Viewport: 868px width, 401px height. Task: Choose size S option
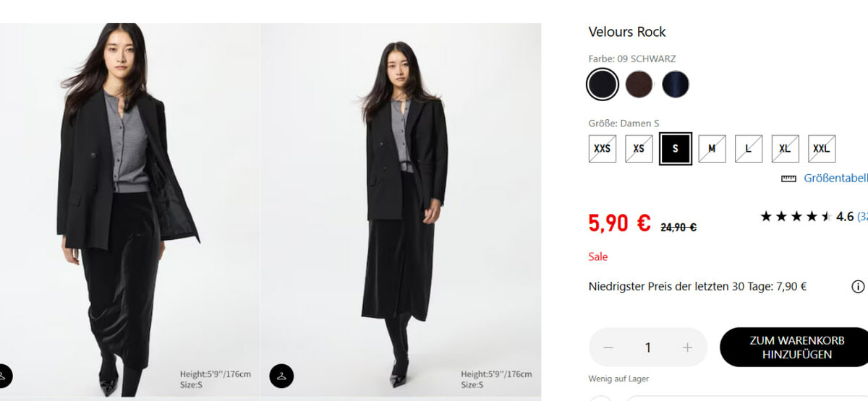[x=676, y=149]
